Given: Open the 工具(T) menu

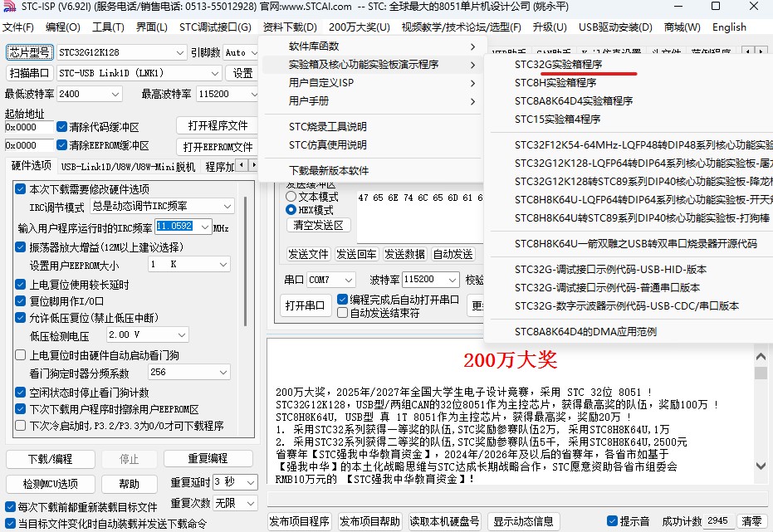Looking at the screenshot, I should click(108, 27).
